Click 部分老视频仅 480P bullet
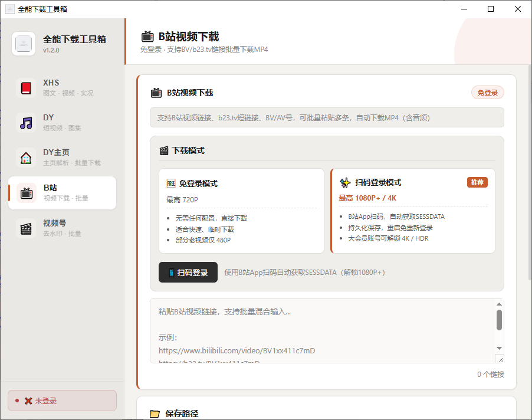This screenshot has height=420, width=532. [203, 240]
